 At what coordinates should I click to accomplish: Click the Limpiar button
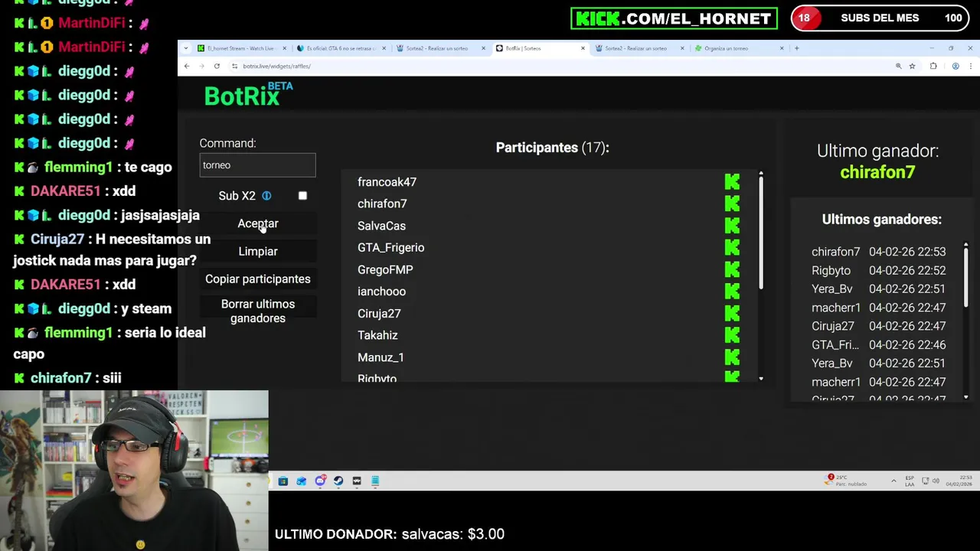(x=258, y=251)
